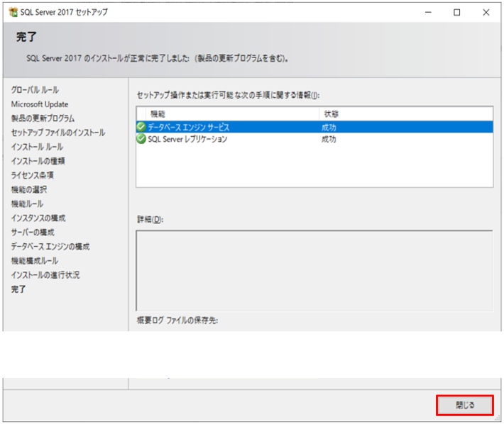This screenshot has width=504, height=424.
Task: Click ライセンス条項 step in sidebar
Action: (33, 175)
